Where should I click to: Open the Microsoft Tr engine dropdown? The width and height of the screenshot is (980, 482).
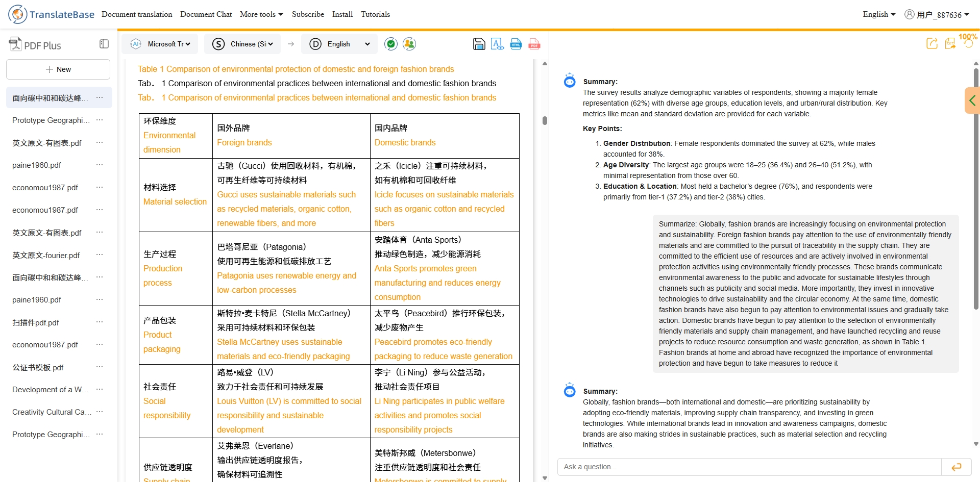(x=160, y=44)
